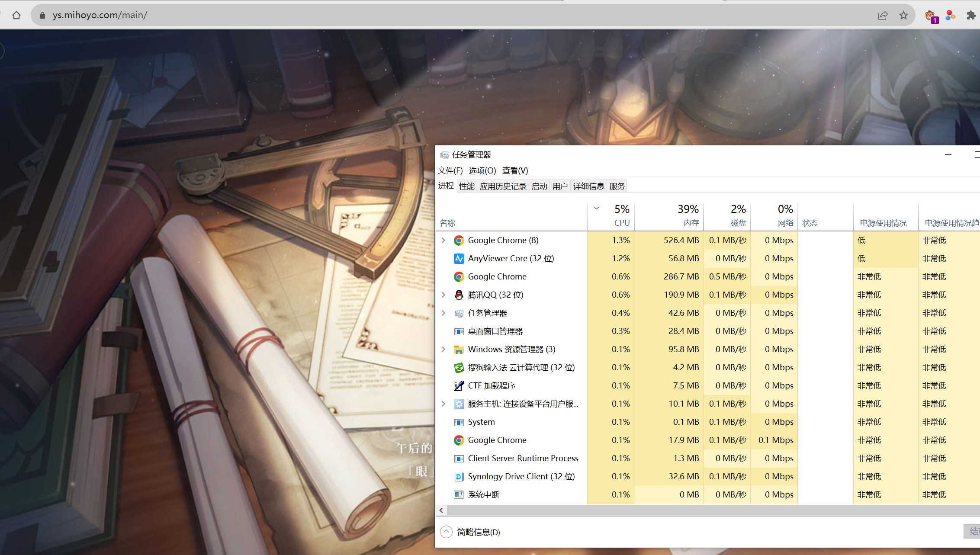Open the monkey extension with badge 1
980x555 pixels.
pyautogui.click(x=931, y=16)
